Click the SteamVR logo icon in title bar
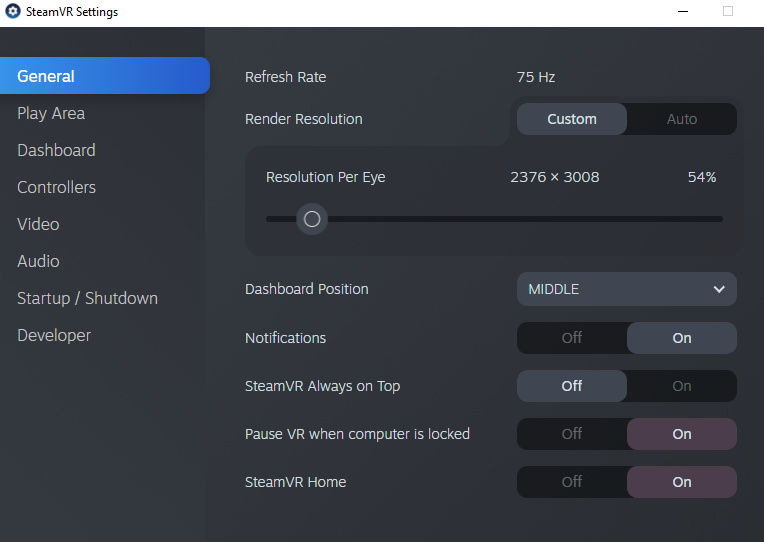Viewport: 764px width, 542px height. pos(13,11)
